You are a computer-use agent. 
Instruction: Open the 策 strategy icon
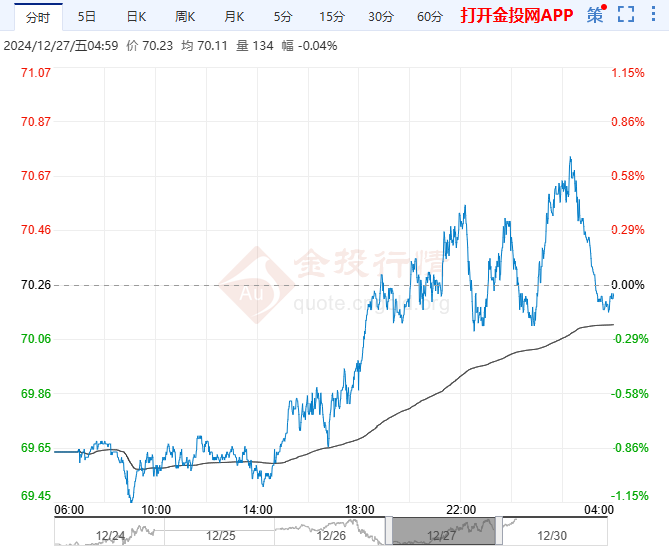595,15
